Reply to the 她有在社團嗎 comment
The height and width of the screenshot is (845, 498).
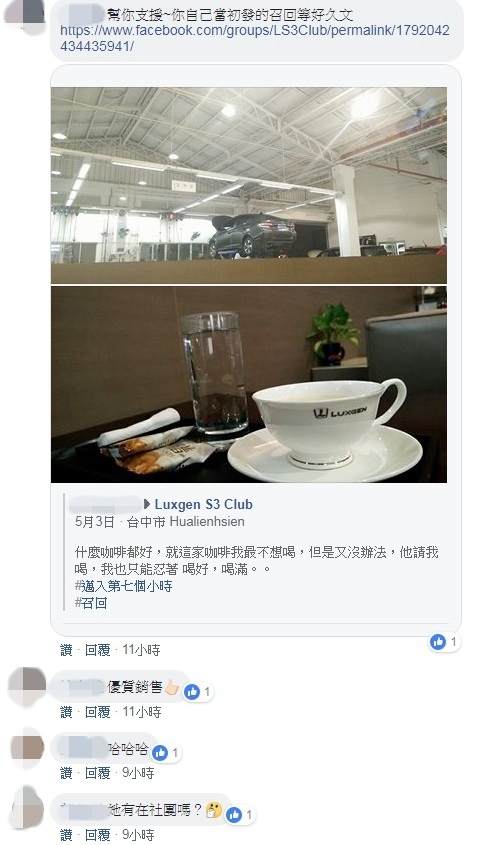click(x=98, y=835)
